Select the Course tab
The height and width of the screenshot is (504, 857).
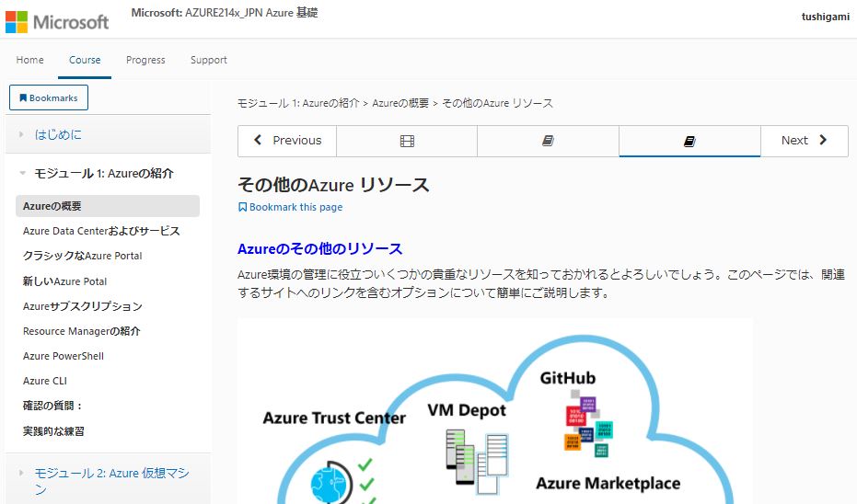coord(85,60)
